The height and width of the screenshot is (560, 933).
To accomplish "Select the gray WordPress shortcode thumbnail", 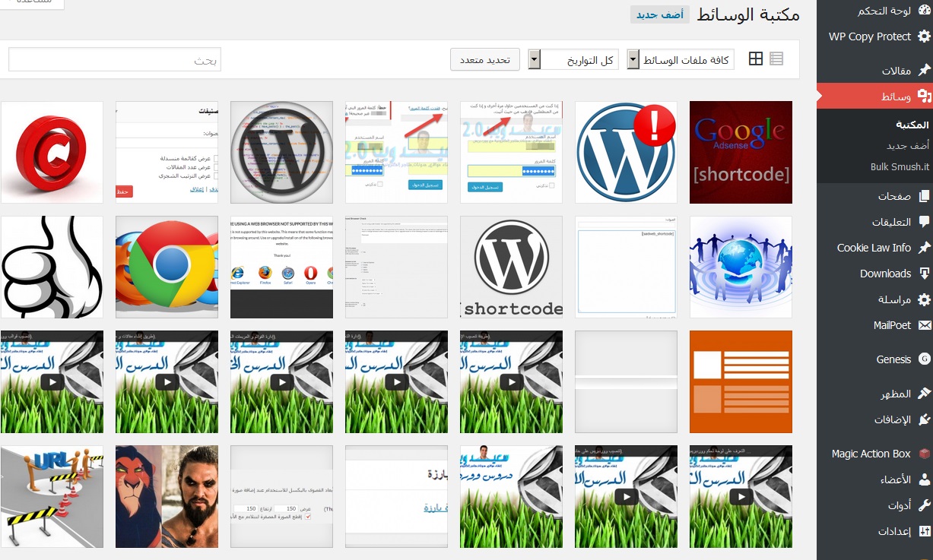I will pyautogui.click(x=511, y=267).
